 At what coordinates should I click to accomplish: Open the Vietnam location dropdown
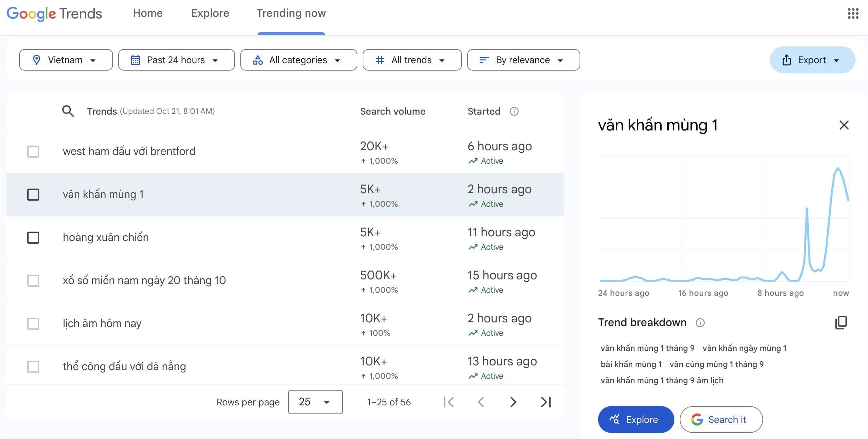pos(66,59)
